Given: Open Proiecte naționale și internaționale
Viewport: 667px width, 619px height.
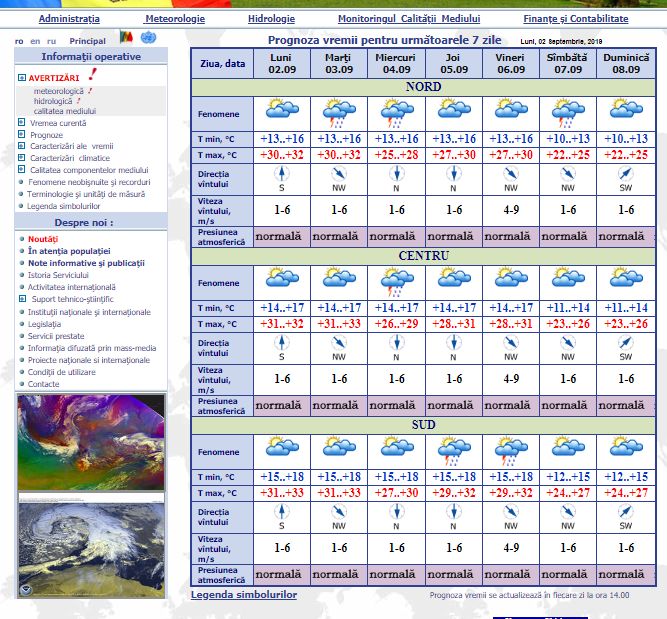Looking at the screenshot, I should tap(89, 360).
